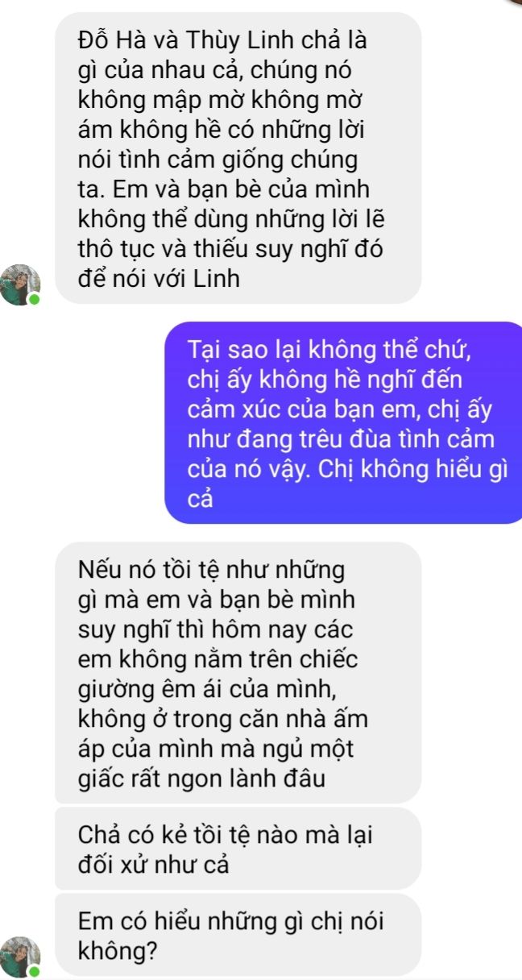Viewport: 522px width, 980px height.
Task: Select the purple message "Tại sao lại không thể chứ"
Action: [x=344, y=422]
